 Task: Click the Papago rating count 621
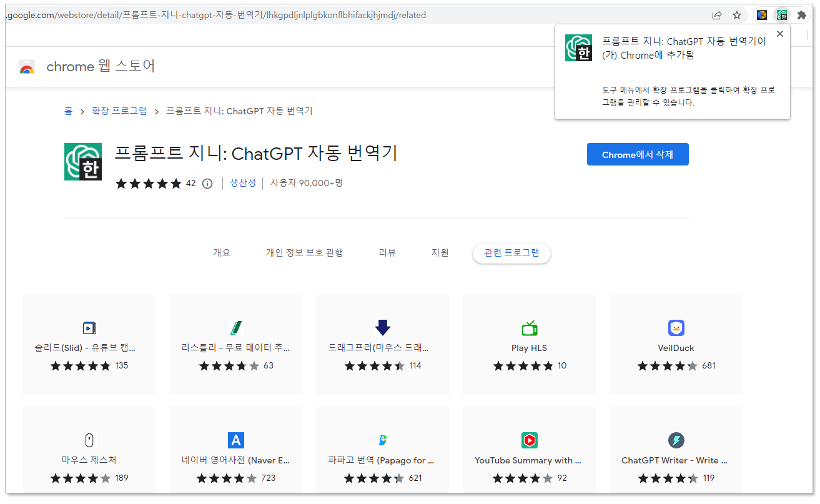(x=415, y=478)
